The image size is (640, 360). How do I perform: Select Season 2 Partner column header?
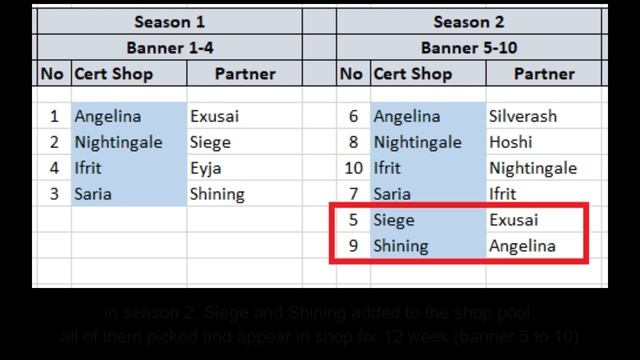(544, 73)
